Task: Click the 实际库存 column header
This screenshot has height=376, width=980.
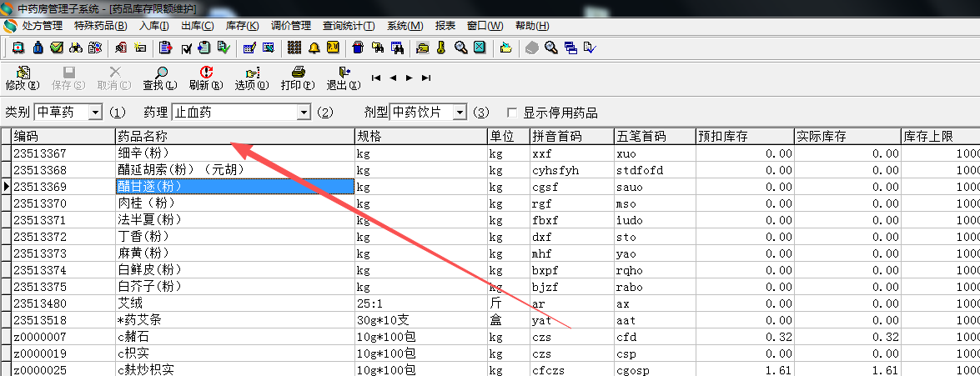Action: [847, 136]
